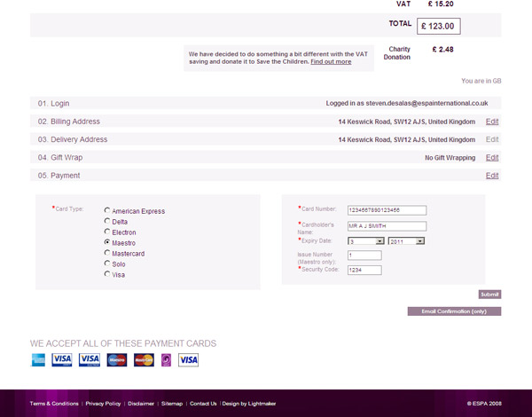This screenshot has height=417, width=532.
Task: Submit the payment form
Action: tap(489, 295)
